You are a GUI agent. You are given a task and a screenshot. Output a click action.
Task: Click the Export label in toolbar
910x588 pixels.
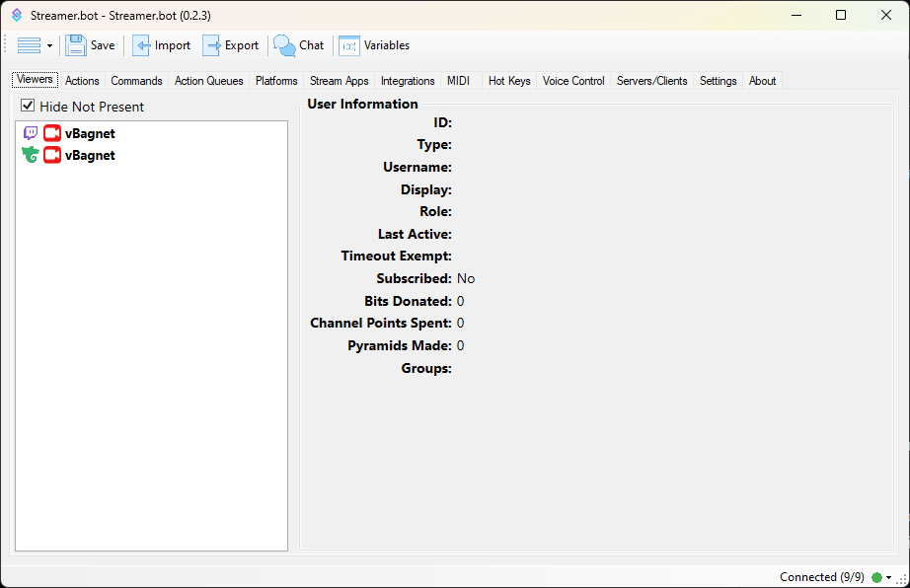coord(242,45)
